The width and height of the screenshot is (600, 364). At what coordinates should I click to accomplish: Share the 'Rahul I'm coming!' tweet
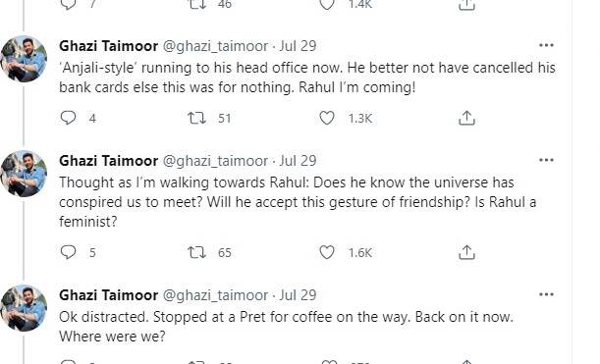tap(466, 118)
